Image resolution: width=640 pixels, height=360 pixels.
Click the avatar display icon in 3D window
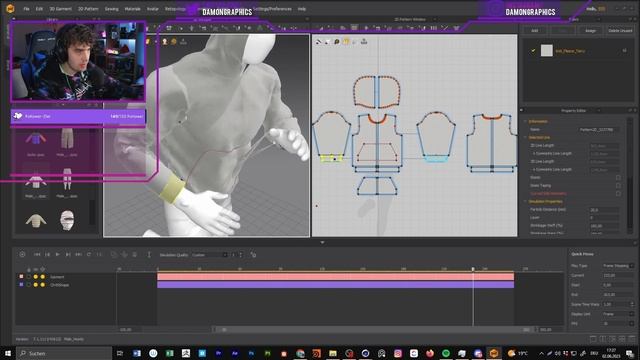[165, 41]
